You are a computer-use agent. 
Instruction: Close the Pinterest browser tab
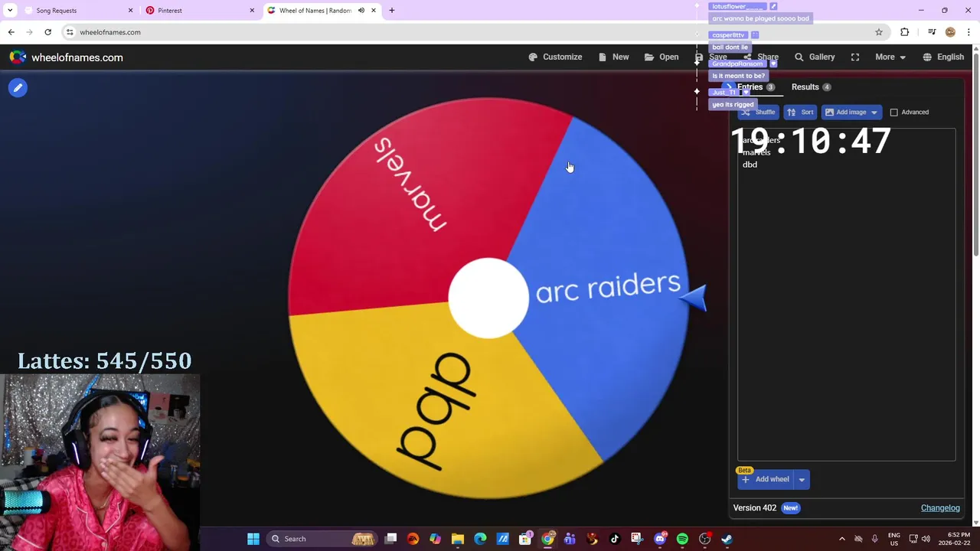(x=252, y=11)
